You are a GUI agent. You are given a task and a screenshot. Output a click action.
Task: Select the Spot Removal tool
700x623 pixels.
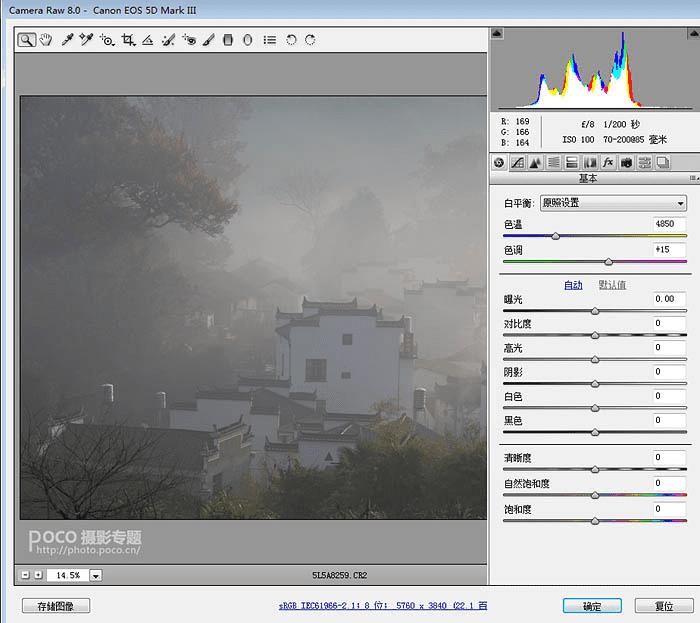click(168, 40)
